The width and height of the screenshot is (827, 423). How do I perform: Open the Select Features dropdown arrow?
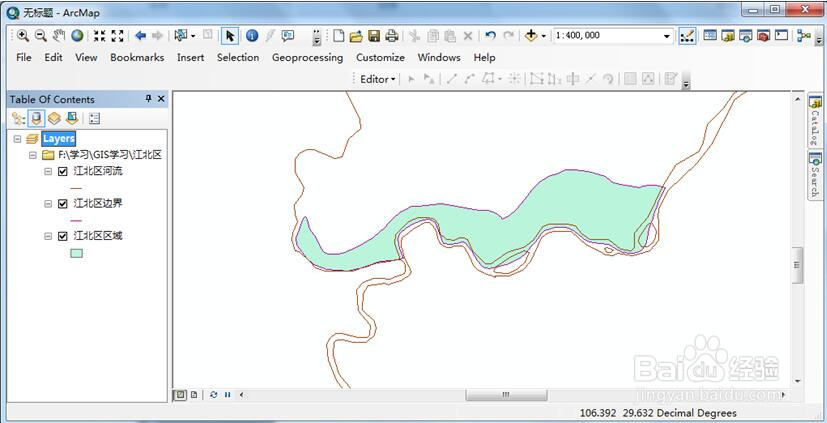(193, 36)
